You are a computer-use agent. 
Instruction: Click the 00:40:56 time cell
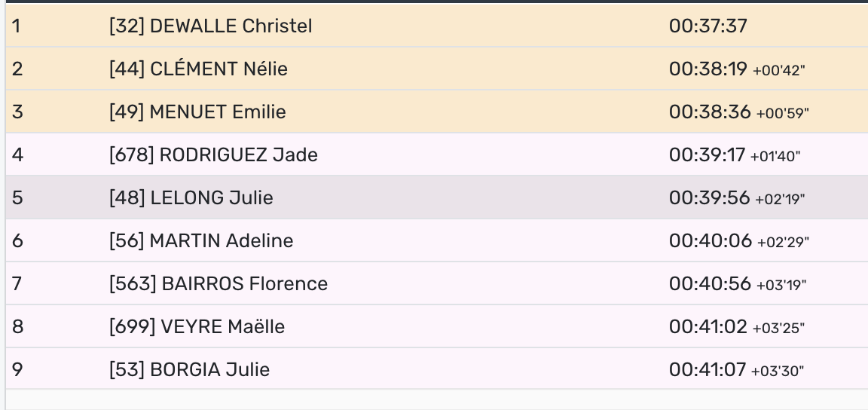[710, 284]
